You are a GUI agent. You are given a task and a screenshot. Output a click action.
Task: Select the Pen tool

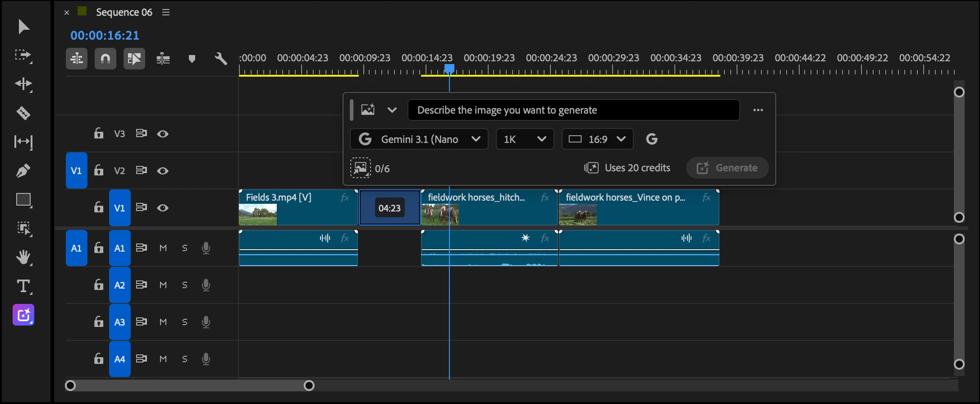pyautogui.click(x=23, y=170)
